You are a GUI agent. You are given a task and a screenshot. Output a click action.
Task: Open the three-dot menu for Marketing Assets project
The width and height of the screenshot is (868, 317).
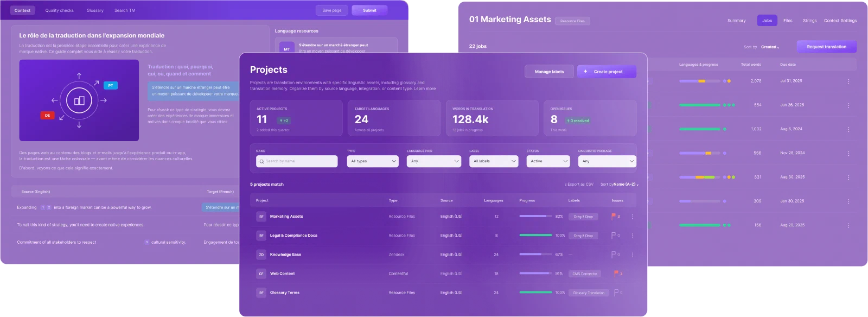[x=632, y=217]
